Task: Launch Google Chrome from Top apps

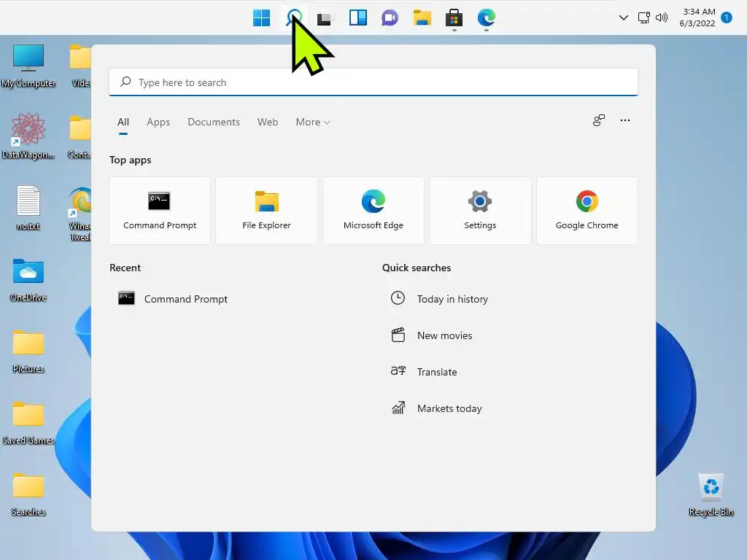Action: pos(587,211)
